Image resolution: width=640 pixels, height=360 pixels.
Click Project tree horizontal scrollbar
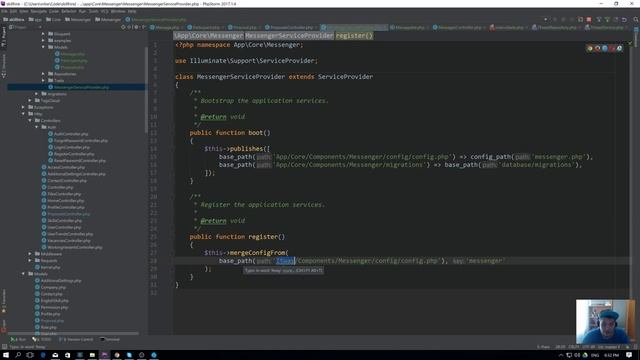73,333
